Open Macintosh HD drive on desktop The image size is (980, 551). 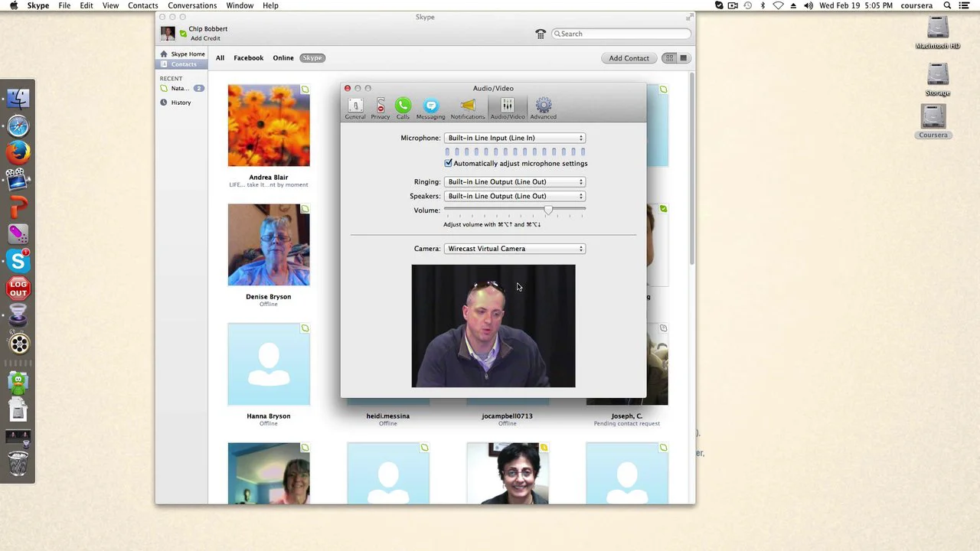[937, 33]
